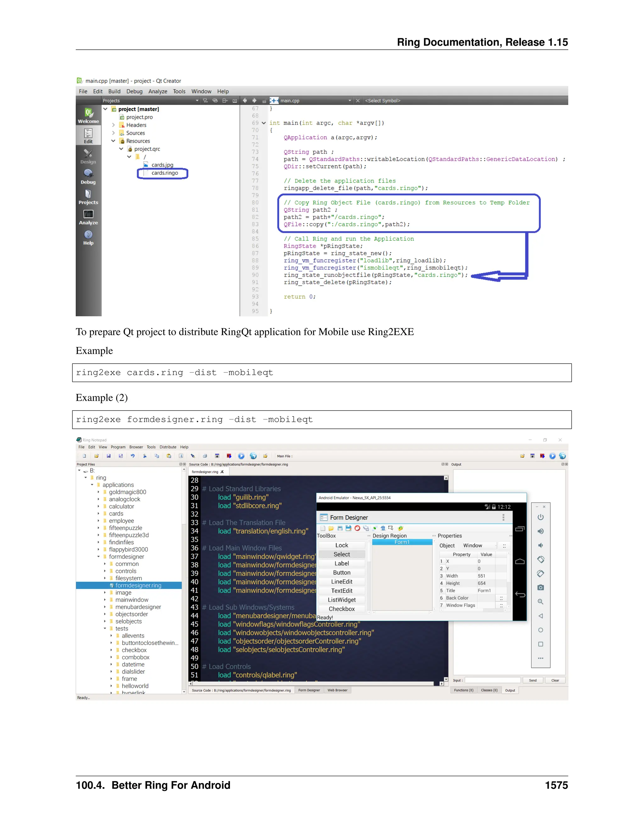Click the scissors cut icon in toolbar
The height and width of the screenshot is (833, 644).
point(145,456)
